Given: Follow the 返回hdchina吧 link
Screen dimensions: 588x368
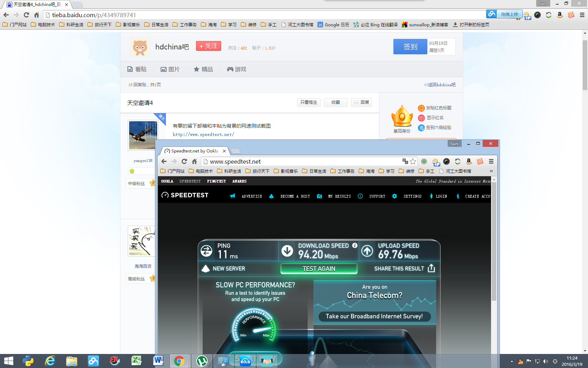Looking at the screenshot, I should [440, 84].
